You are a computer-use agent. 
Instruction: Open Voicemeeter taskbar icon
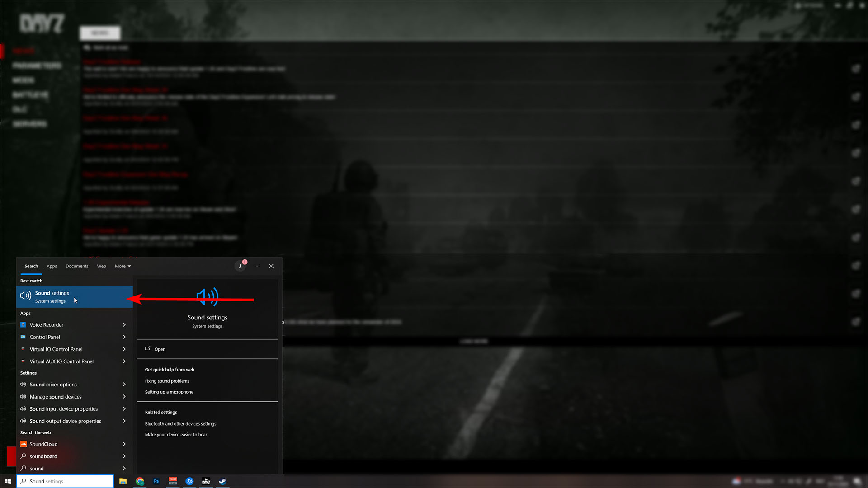[x=173, y=481]
